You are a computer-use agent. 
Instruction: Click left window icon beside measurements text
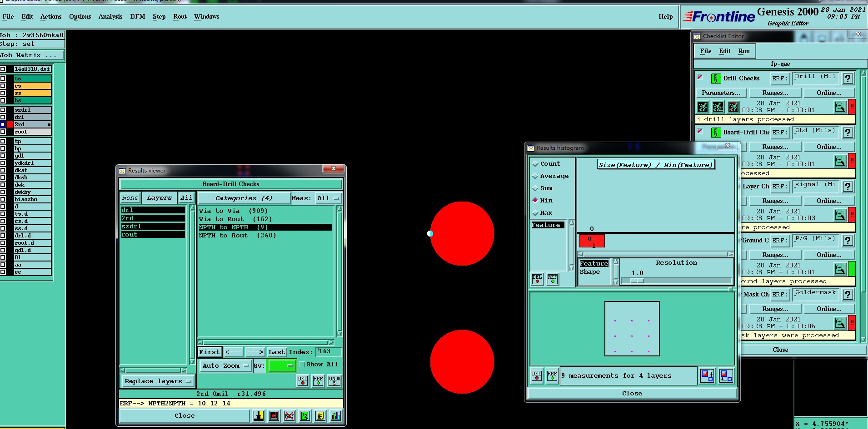tap(707, 376)
